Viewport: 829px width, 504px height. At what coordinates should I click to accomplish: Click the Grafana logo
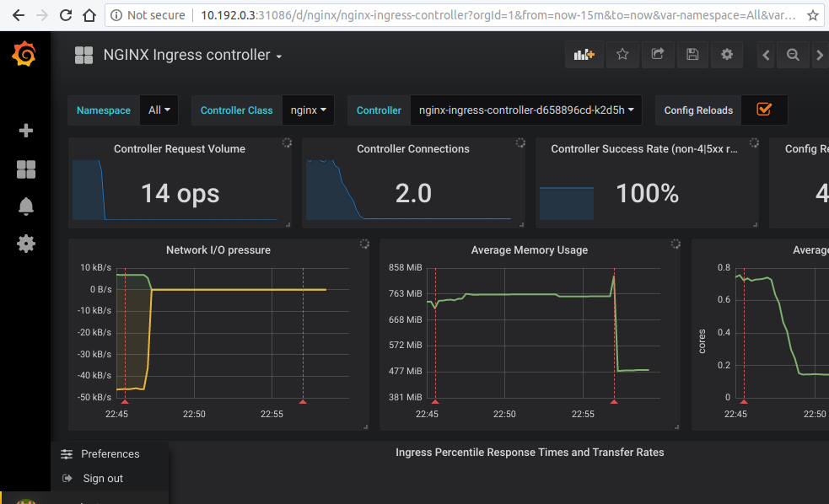[x=24, y=54]
